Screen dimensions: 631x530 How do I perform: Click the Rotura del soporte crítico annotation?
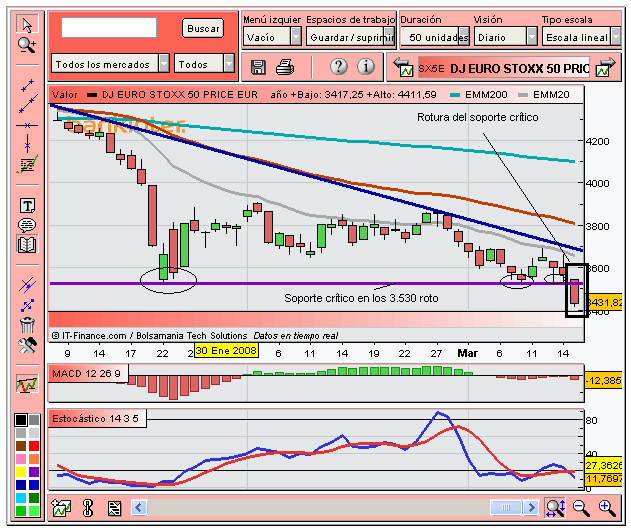tap(478, 117)
